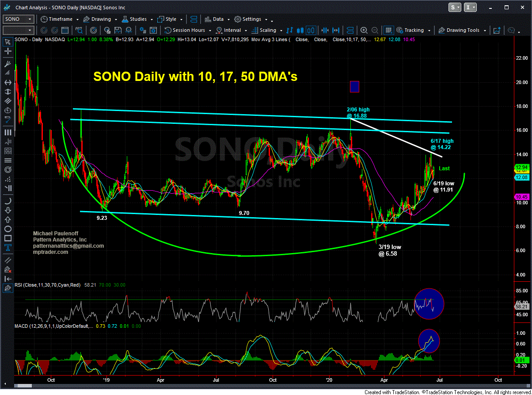Click the 58.21 RSI value axis label
This screenshot has height=395, width=532.
(521, 306)
